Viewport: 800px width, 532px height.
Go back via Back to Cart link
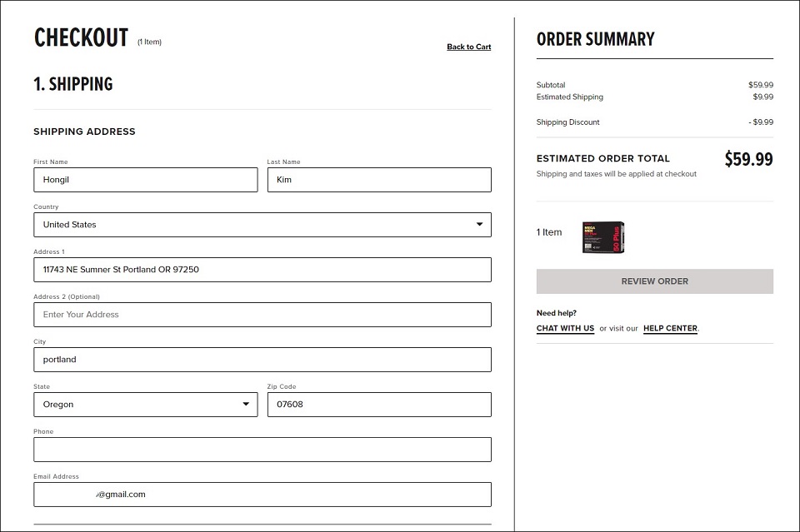point(468,47)
